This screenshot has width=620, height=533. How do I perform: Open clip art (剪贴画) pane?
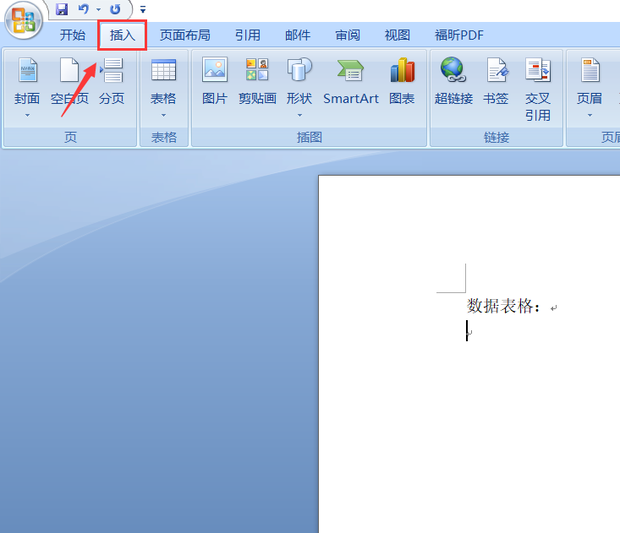point(257,82)
